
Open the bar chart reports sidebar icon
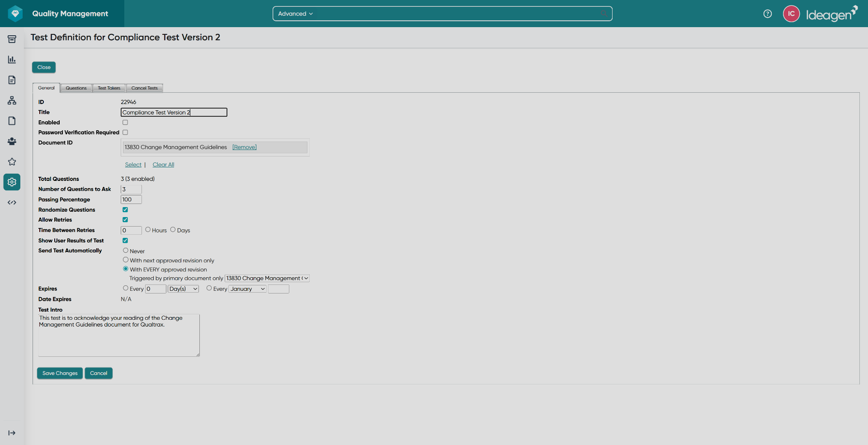coord(12,60)
